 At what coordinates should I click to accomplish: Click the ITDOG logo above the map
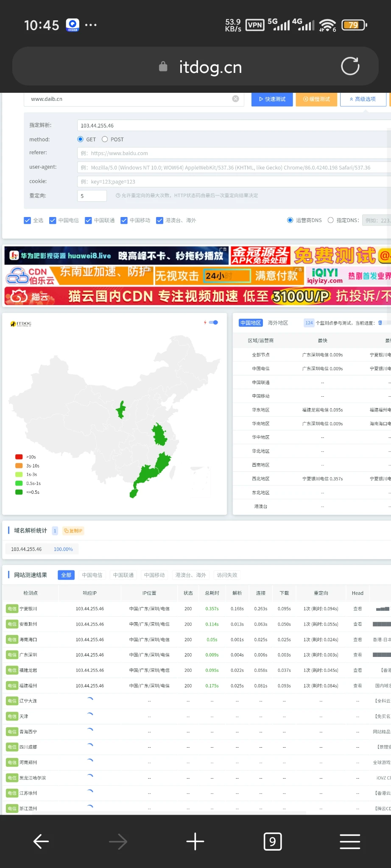point(21,324)
